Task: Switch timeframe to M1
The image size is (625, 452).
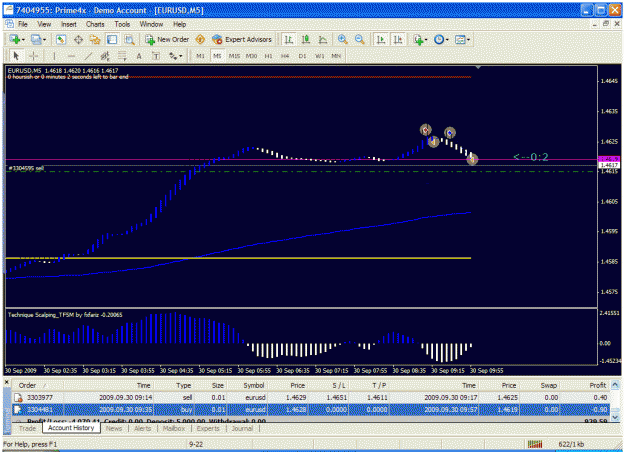Action: coord(200,56)
